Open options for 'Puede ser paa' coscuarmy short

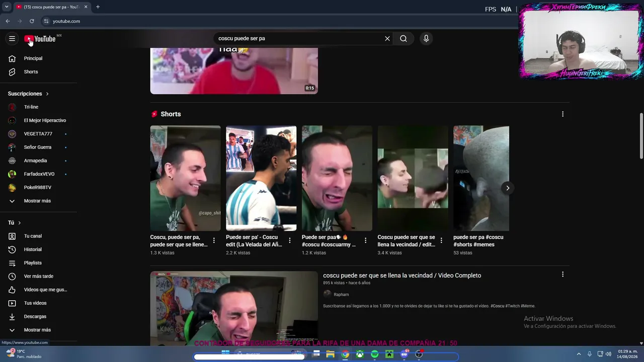coord(365,240)
